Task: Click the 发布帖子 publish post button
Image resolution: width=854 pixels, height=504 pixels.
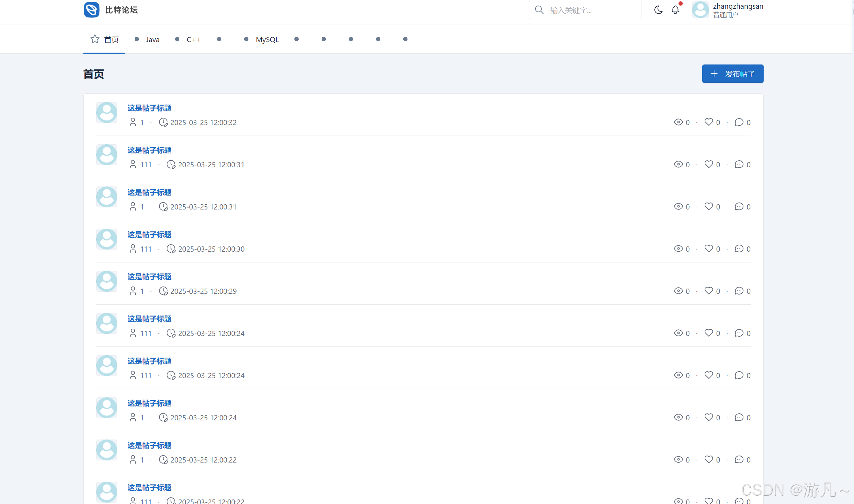Action: (733, 74)
